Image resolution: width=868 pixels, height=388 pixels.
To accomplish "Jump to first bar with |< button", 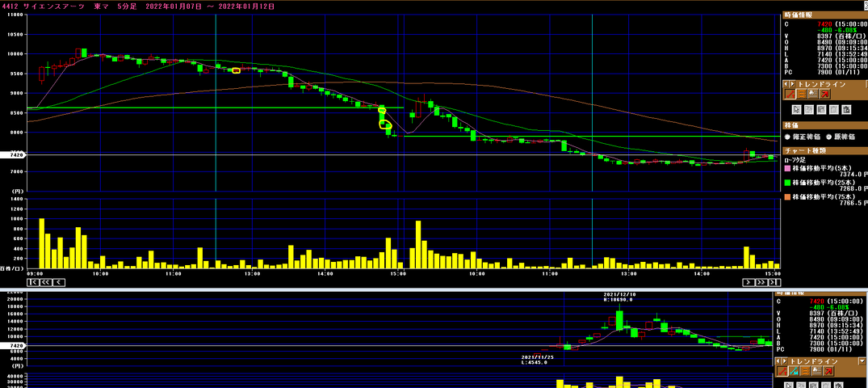I will (x=32, y=282).
